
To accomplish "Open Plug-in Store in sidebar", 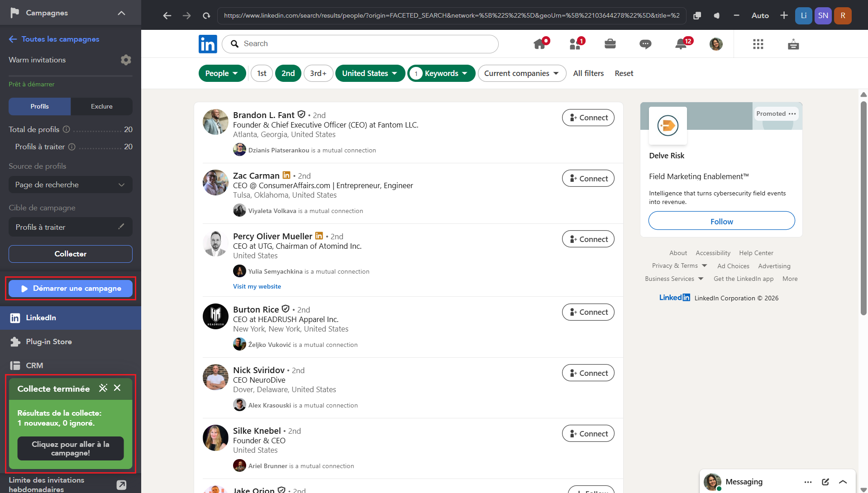I will pyautogui.click(x=71, y=341).
